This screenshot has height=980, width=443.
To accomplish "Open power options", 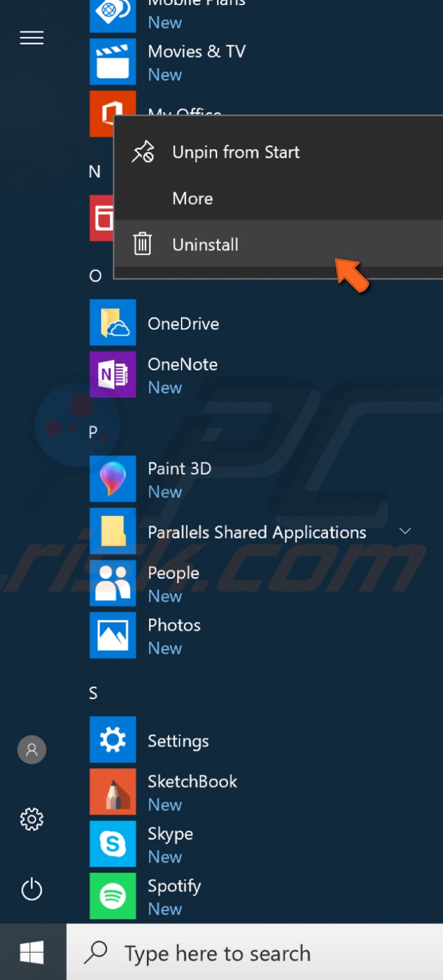I will [31, 889].
